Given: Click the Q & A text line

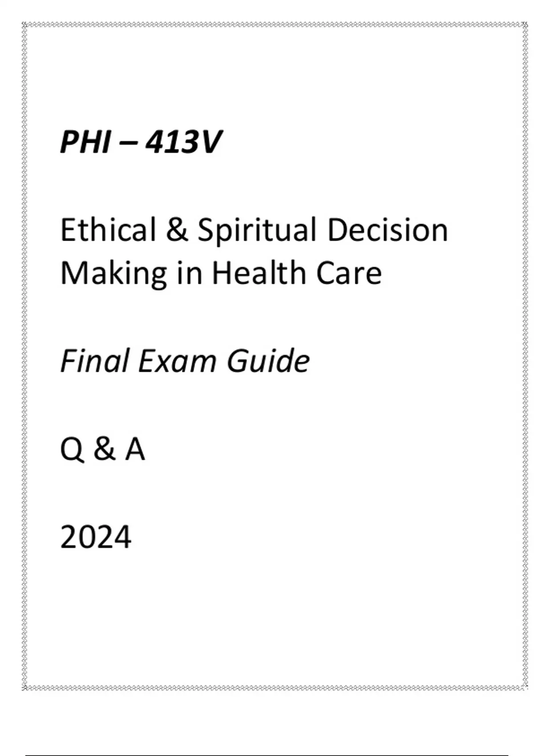Looking at the screenshot, I should coord(102,449).
